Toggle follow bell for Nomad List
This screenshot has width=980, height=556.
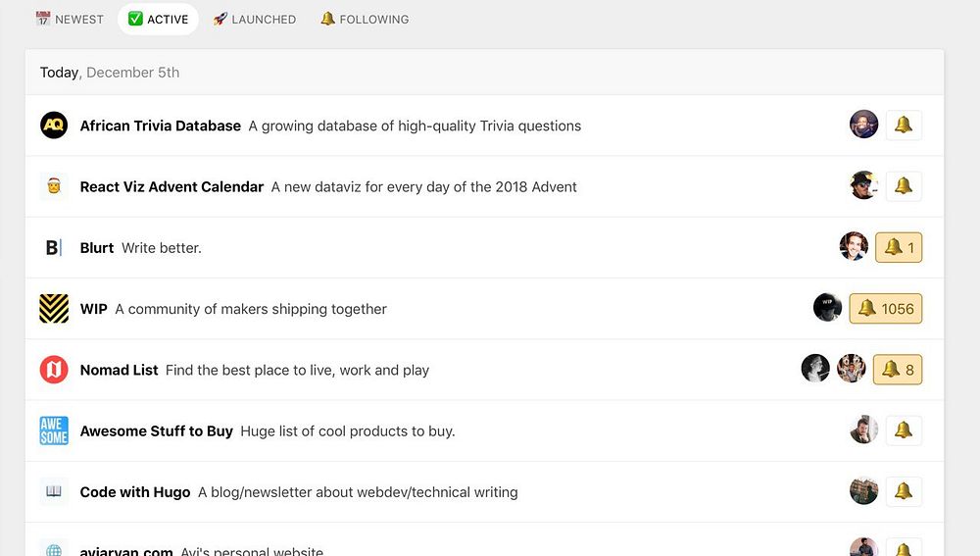pyautogui.click(x=898, y=370)
